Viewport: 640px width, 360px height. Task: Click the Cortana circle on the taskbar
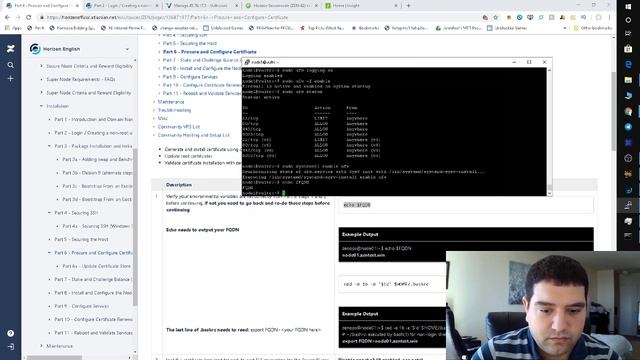628,20
